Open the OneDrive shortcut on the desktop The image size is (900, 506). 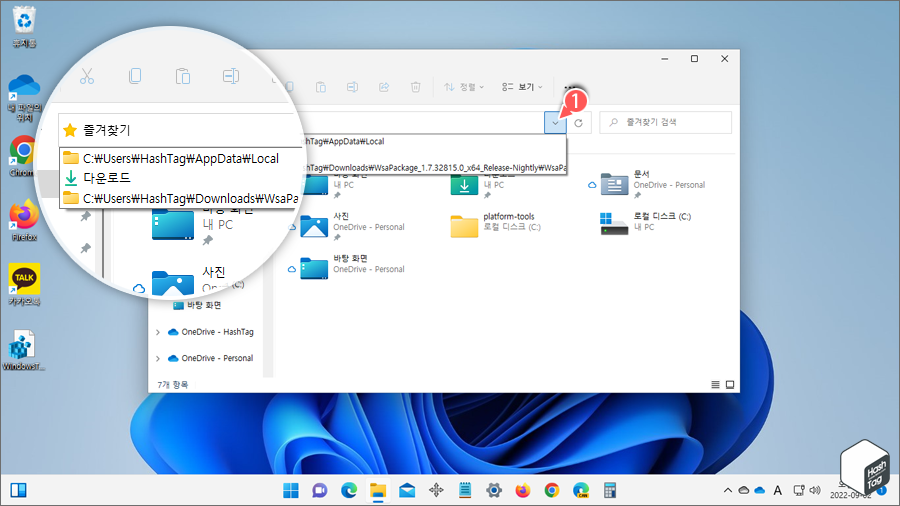coord(24,98)
